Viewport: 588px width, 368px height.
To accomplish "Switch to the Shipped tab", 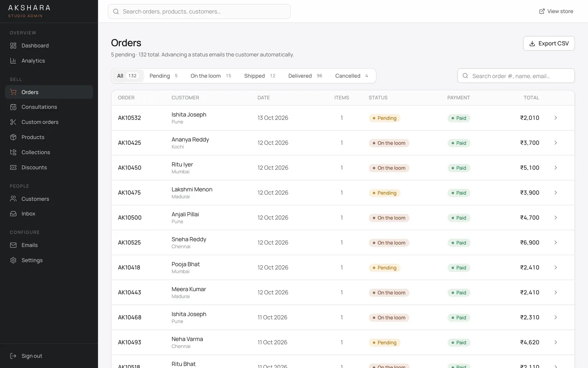I will (260, 76).
